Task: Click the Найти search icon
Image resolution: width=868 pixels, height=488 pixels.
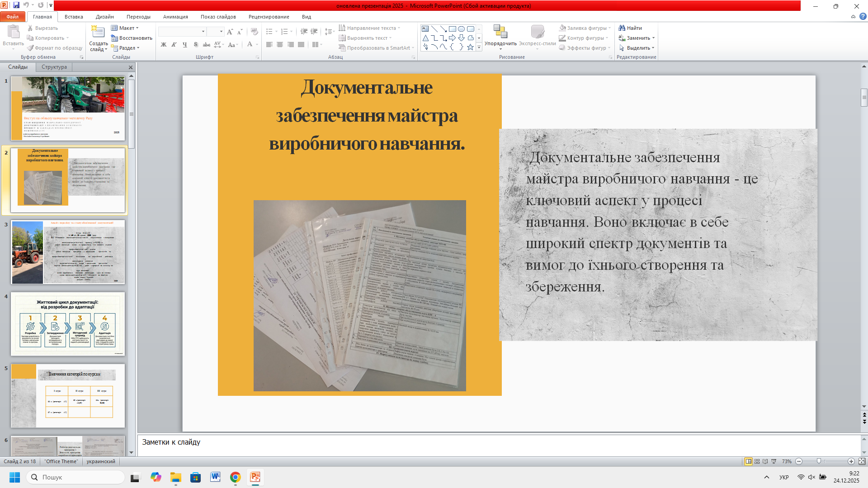Action: pyautogui.click(x=622, y=28)
